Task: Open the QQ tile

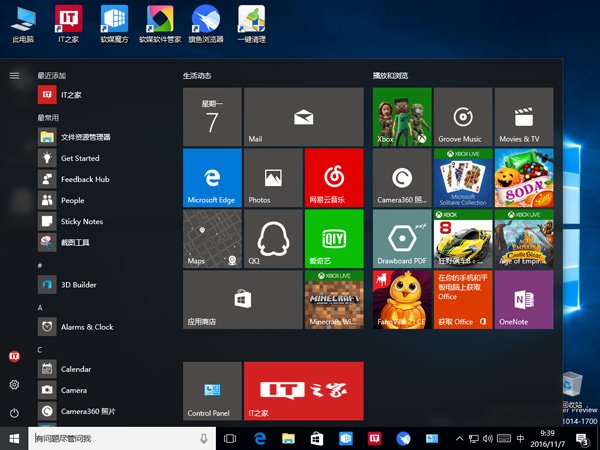Action: [x=273, y=239]
